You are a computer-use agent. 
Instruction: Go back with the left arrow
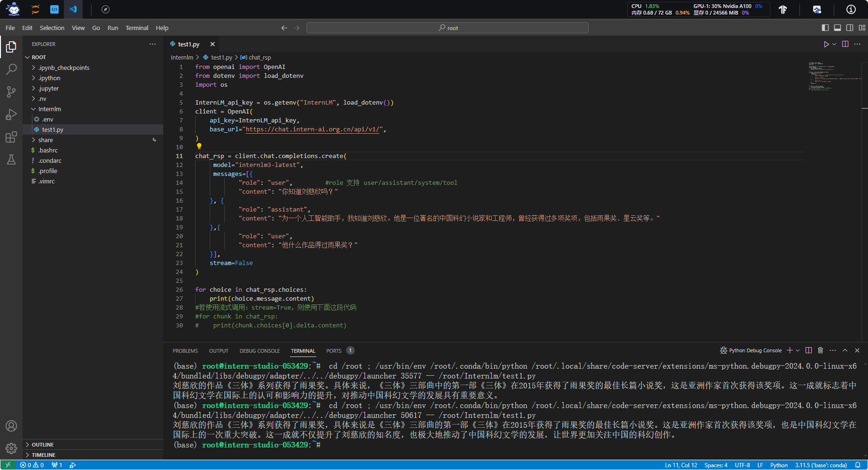284,28
